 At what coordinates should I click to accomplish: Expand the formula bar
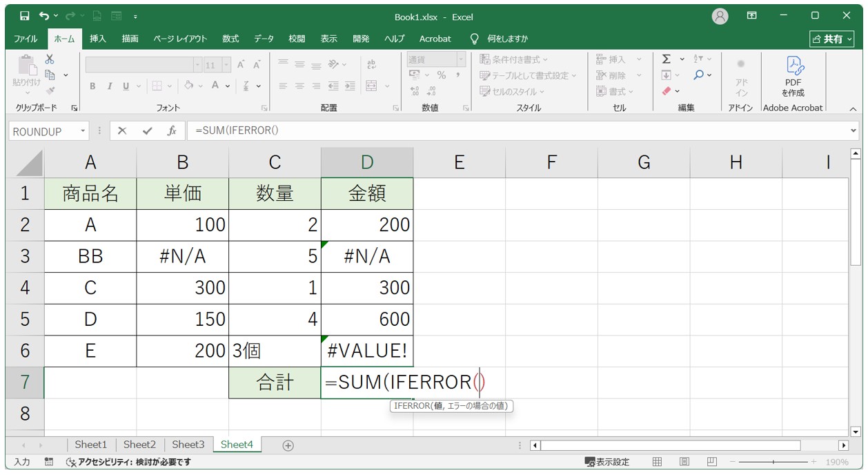(x=854, y=130)
